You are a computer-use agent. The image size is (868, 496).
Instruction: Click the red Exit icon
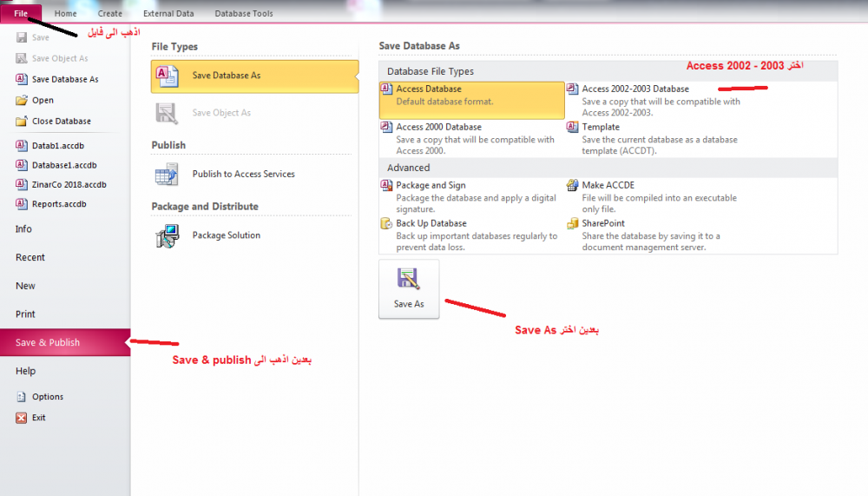22,418
